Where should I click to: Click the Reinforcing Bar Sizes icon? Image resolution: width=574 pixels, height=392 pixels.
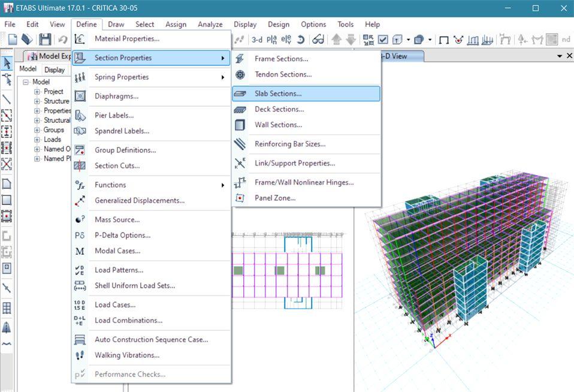click(x=240, y=144)
